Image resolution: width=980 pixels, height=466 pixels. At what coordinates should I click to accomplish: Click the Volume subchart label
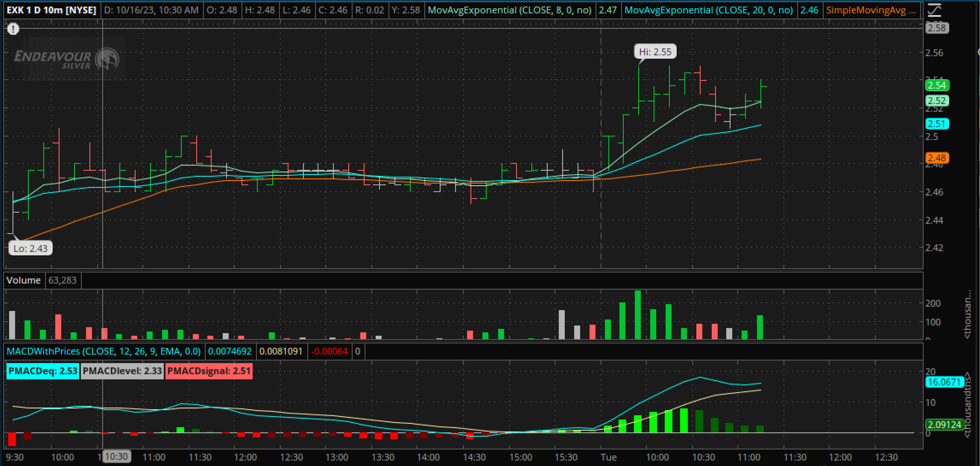24,280
